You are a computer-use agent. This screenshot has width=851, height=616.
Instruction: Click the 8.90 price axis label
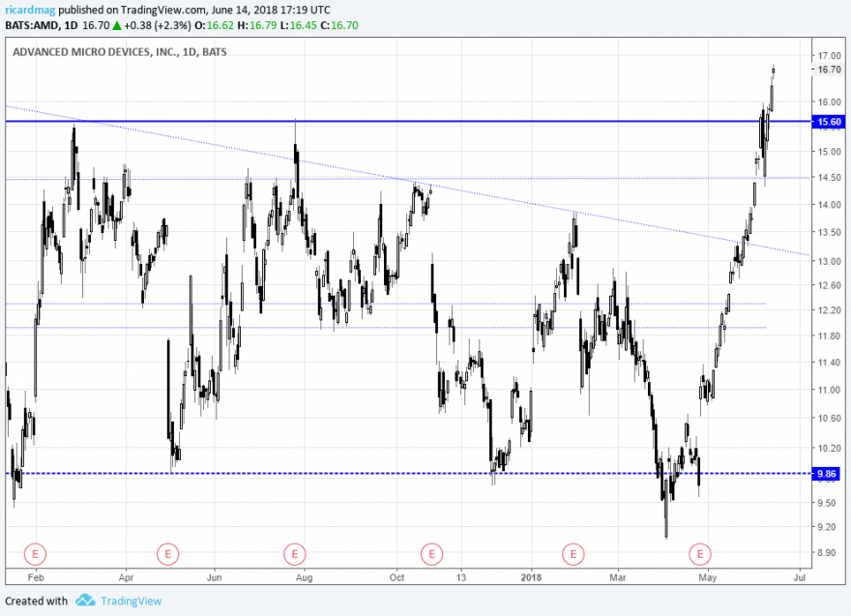(x=827, y=552)
